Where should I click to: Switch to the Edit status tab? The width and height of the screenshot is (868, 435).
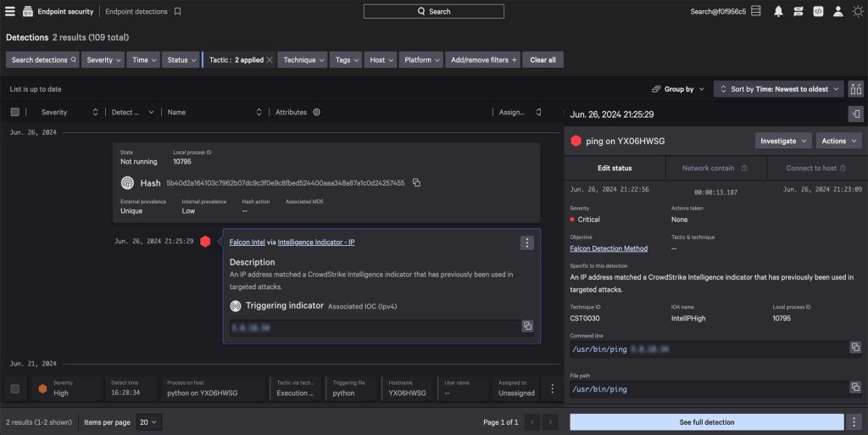[615, 168]
